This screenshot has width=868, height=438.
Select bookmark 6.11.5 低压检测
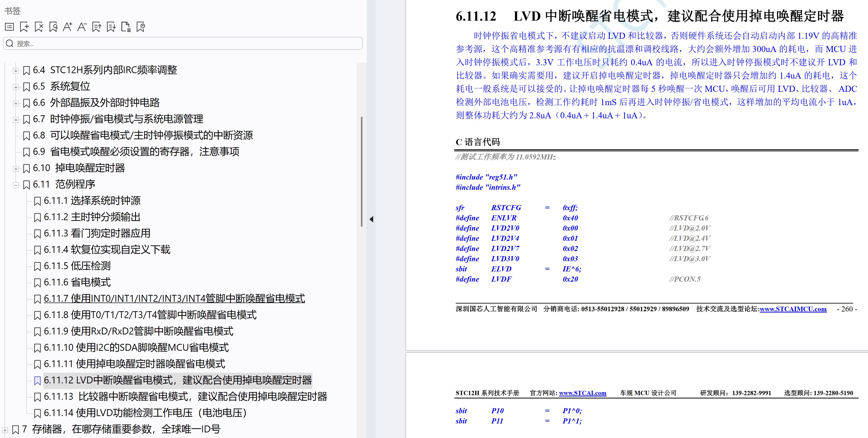(77, 266)
